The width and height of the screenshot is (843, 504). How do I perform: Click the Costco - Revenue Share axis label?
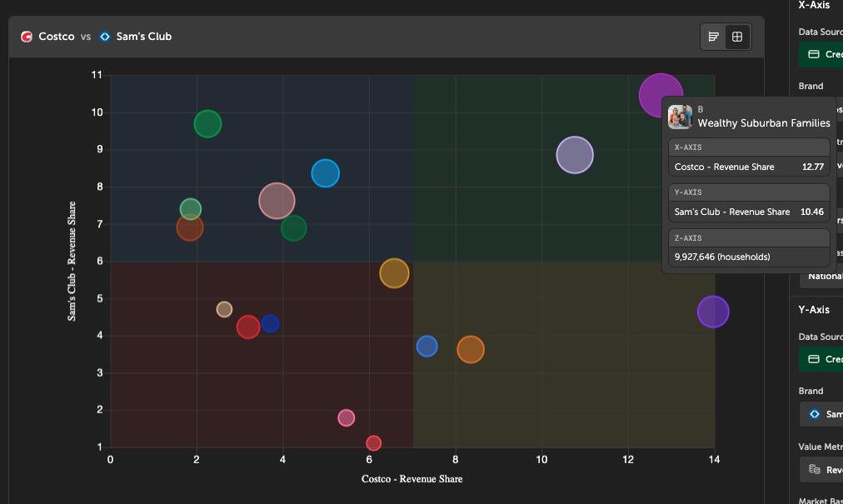[x=412, y=479]
